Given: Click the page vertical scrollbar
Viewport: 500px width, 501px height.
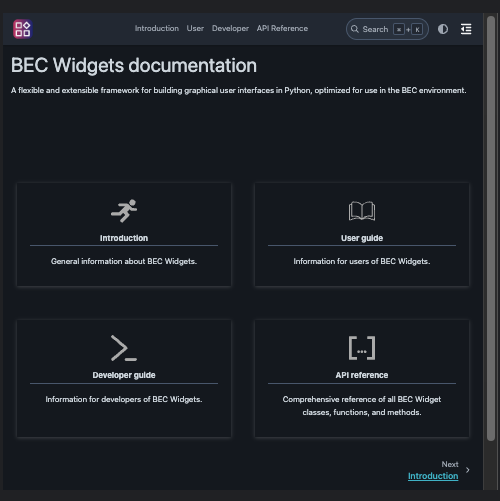Looking at the screenshot, I should [x=491, y=228].
